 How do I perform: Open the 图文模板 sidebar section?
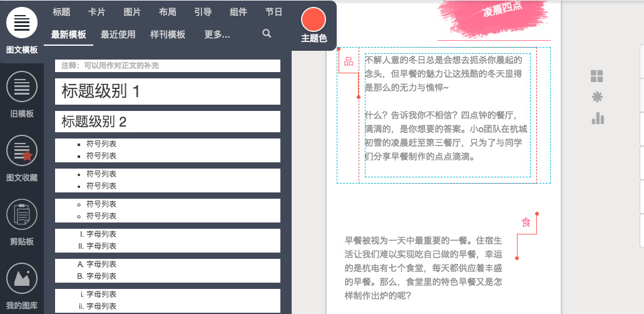tap(22, 31)
